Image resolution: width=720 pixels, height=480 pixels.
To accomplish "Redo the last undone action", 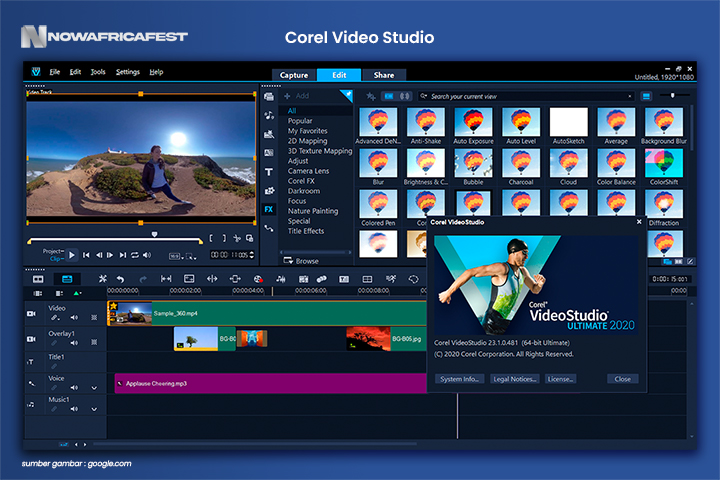I will click(x=143, y=279).
